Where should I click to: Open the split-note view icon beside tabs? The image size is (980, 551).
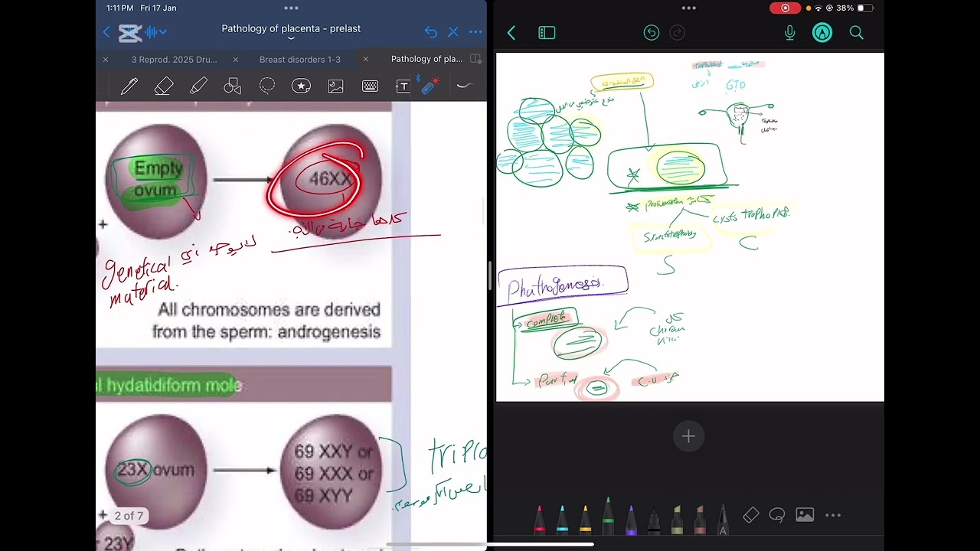(475, 59)
